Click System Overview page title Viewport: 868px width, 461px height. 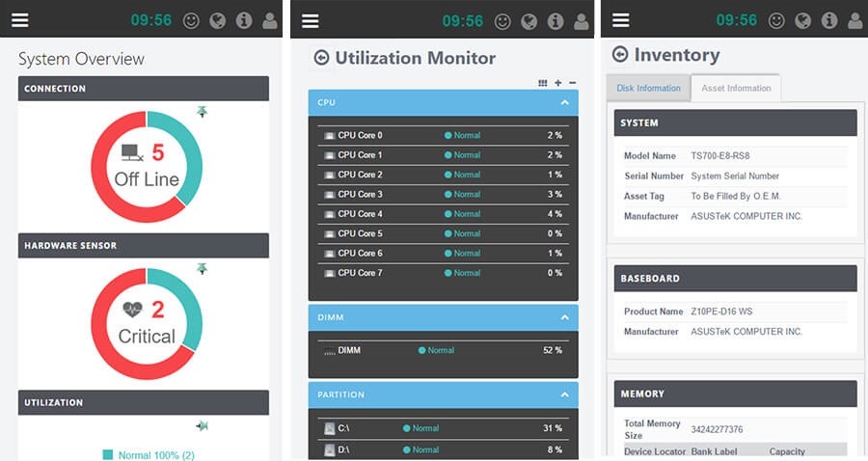[81, 59]
